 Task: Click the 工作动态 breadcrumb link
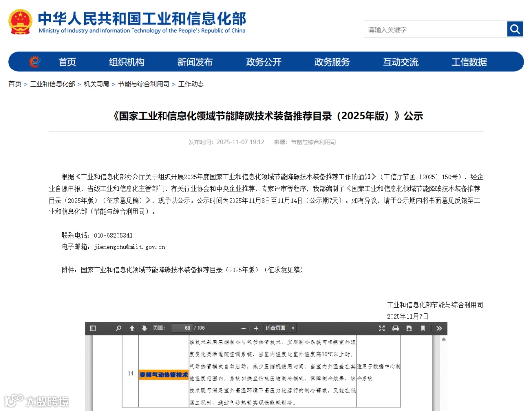pos(191,84)
